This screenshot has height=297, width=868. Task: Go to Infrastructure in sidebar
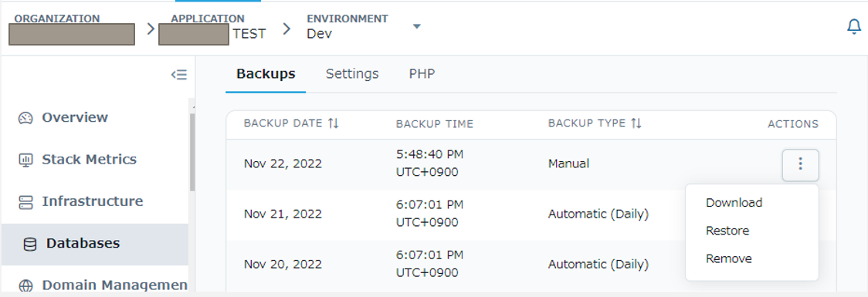pyautogui.click(x=93, y=201)
